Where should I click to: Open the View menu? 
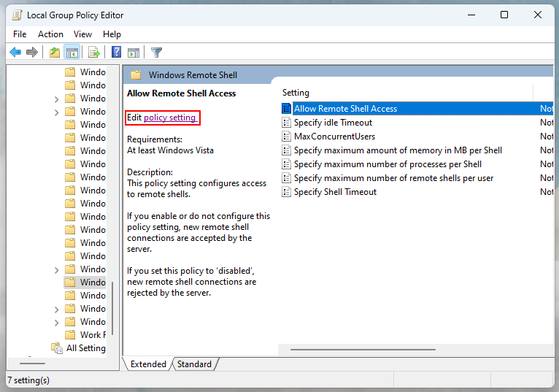pos(82,34)
